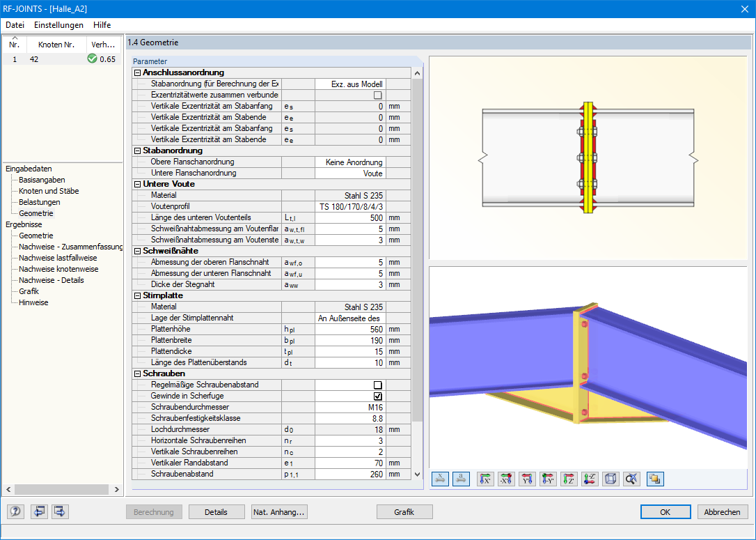Image resolution: width=756 pixels, height=540 pixels.
Task: Open the Einstellungen menu
Action: tap(58, 24)
